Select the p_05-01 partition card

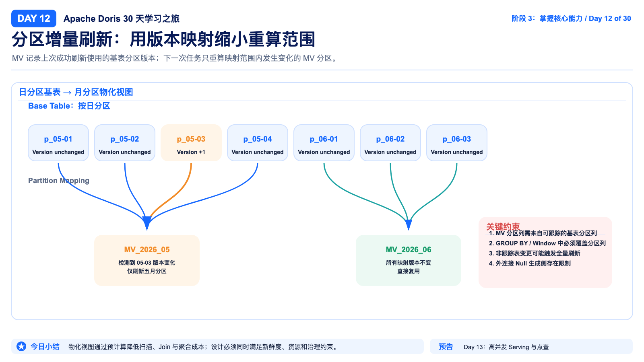pos(58,143)
